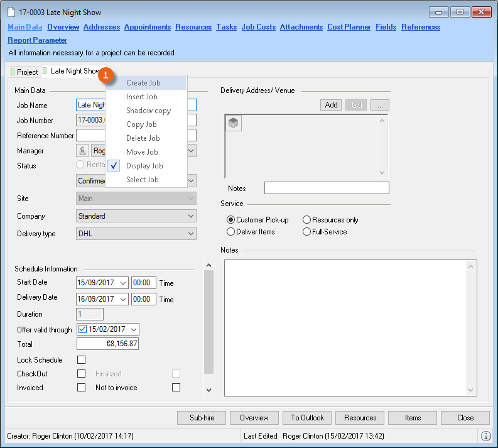The height and width of the screenshot is (448, 498).
Task: Click the document icon in title bar
Action: (x=11, y=12)
